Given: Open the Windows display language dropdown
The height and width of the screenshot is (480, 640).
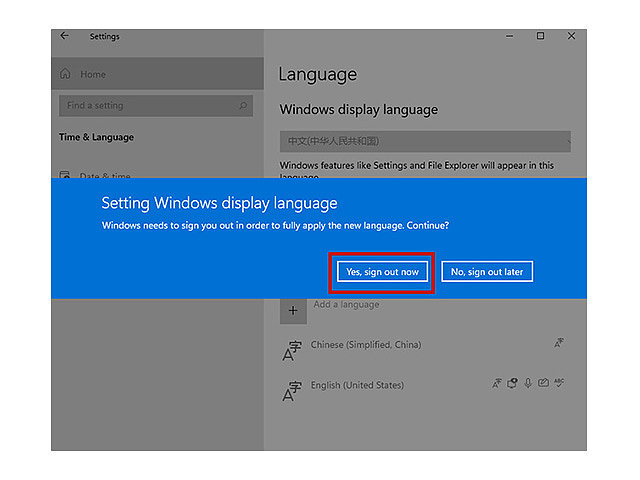Looking at the screenshot, I should tap(425, 141).
